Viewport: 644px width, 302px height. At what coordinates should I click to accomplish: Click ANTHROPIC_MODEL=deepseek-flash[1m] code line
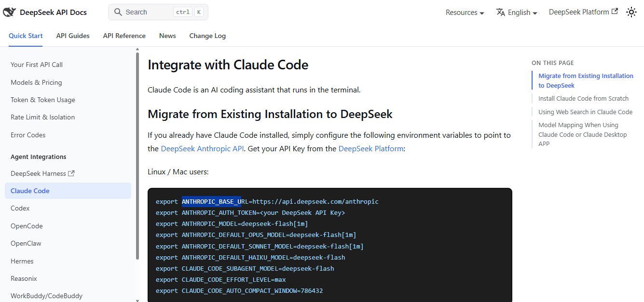(232, 223)
